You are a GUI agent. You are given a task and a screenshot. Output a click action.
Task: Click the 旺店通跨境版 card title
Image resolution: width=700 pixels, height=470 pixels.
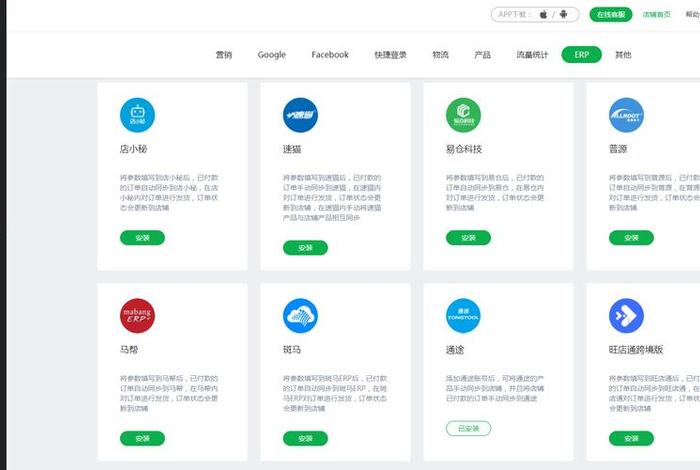point(636,349)
